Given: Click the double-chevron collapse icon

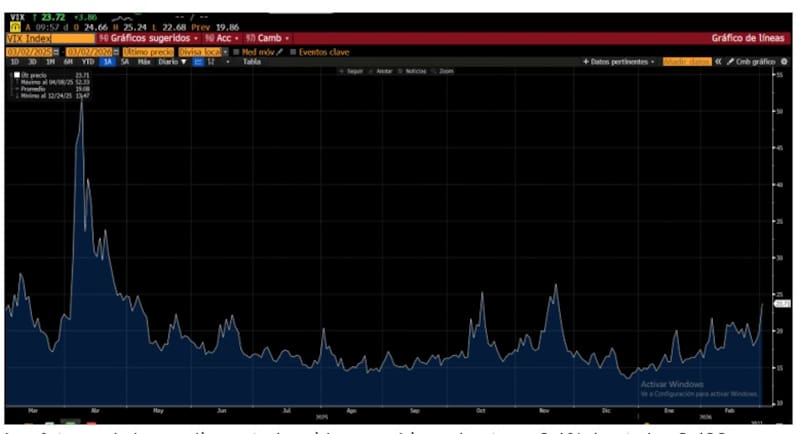Looking at the screenshot, I should pyautogui.click(x=718, y=61).
